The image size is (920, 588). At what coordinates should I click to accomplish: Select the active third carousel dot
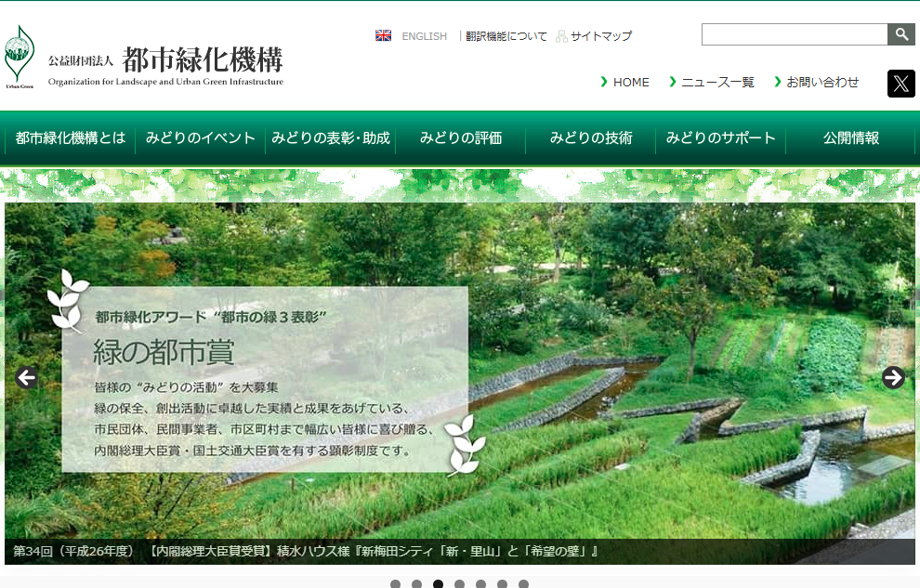[x=438, y=584]
